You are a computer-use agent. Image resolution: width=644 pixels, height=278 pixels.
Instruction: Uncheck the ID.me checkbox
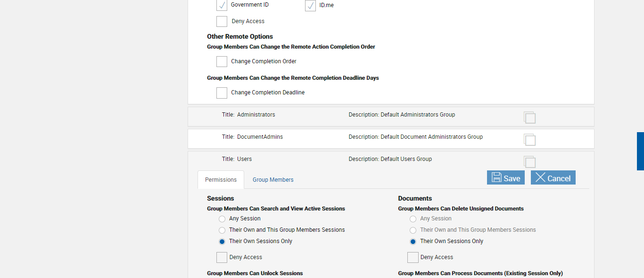[310, 6]
